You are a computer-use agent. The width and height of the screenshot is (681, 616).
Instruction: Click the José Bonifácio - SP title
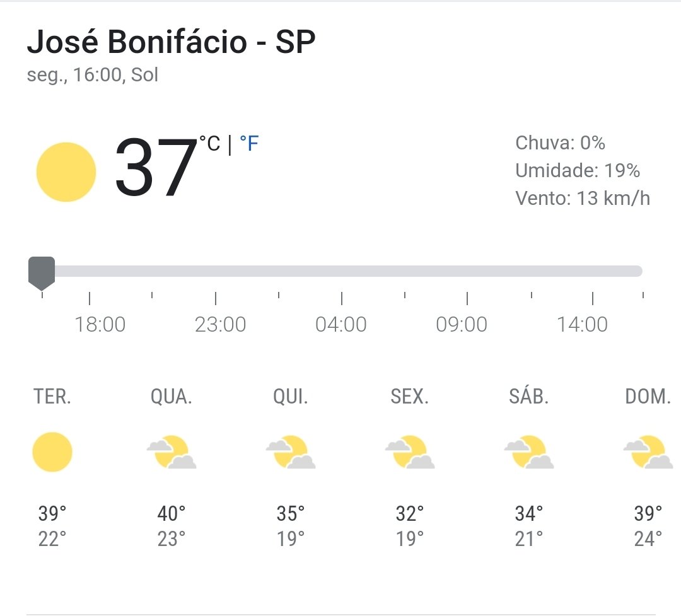click(x=171, y=42)
